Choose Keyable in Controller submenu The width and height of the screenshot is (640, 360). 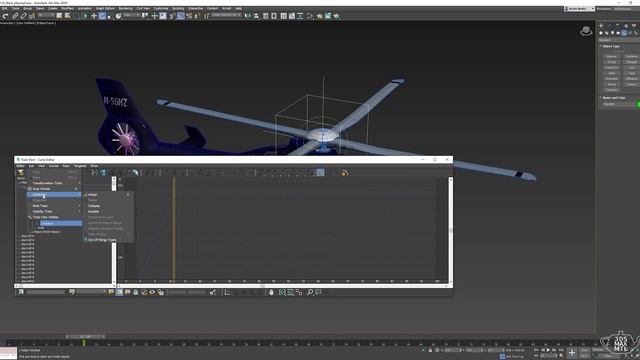coord(108,211)
